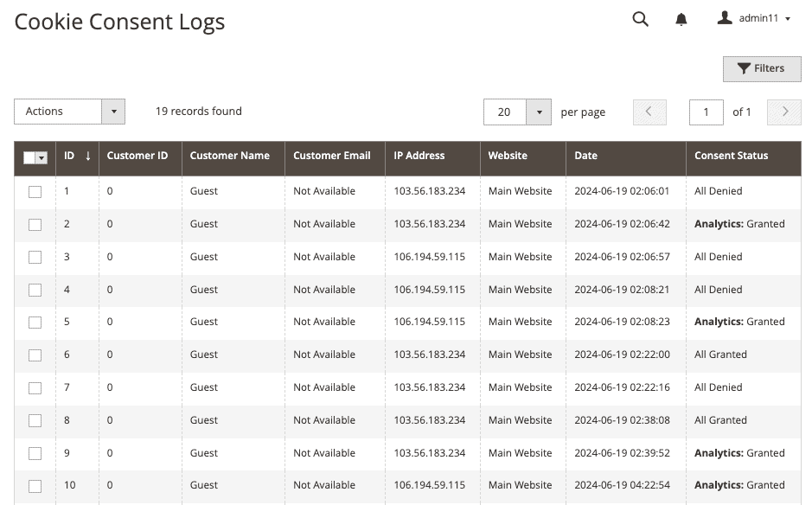Click the next page chevron
Screen dimensions: 812x505
(x=783, y=112)
